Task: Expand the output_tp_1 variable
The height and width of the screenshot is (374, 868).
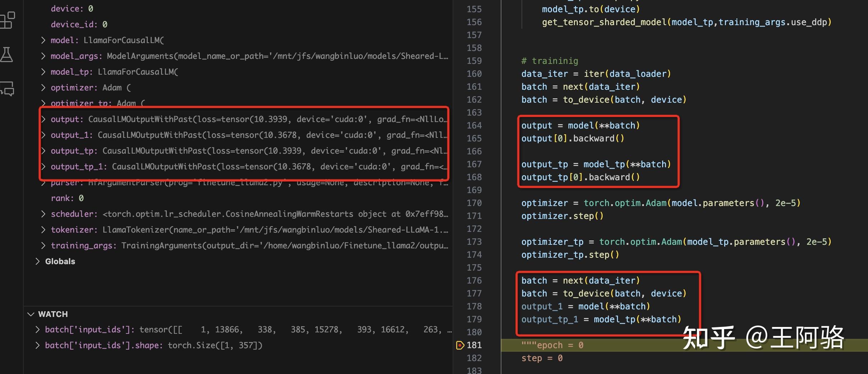Action: click(x=43, y=166)
